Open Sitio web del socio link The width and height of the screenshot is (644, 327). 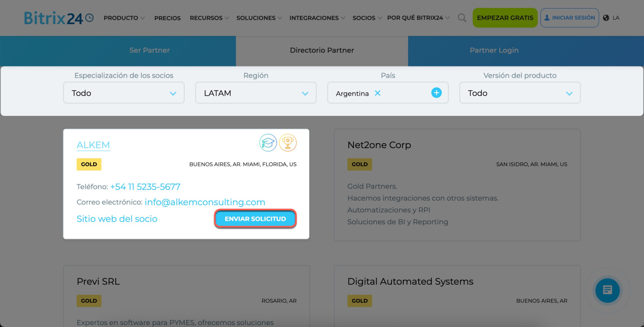pyautogui.click(x=117, y=219)
